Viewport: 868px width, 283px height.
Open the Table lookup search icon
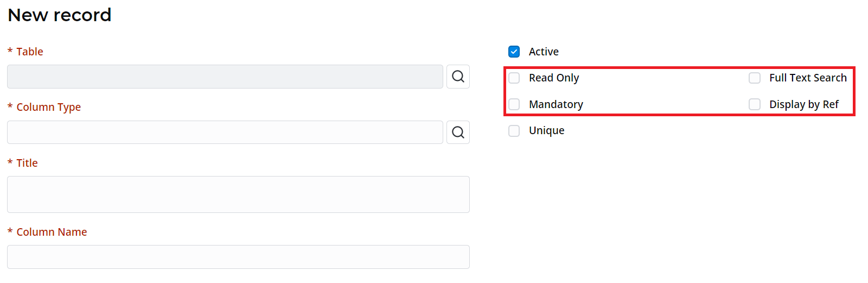coord(458,77)
